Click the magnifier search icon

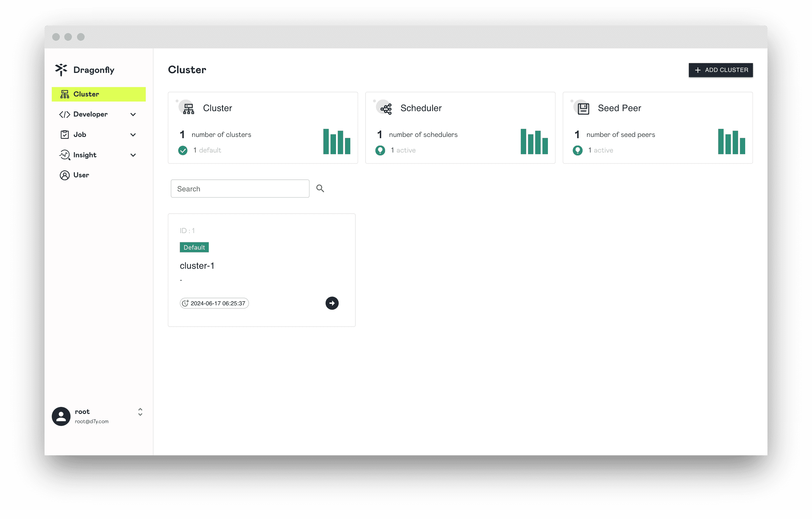click(320, 188)
